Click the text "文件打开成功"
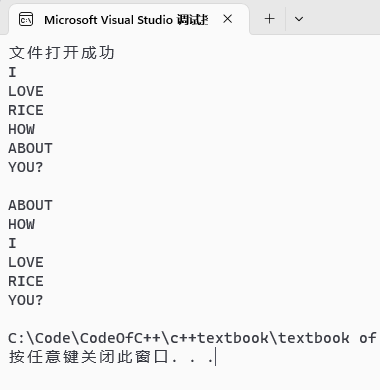The height and width of the screenshot is (390, 380). [x=62, y=53]
